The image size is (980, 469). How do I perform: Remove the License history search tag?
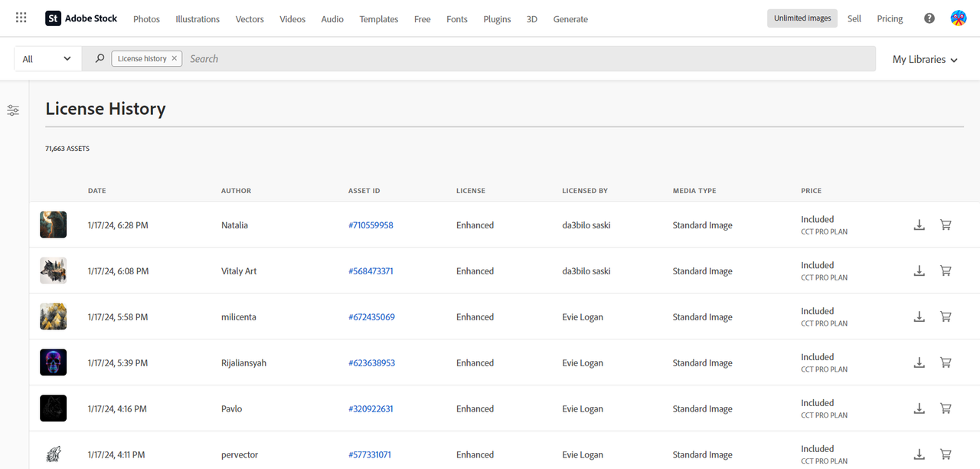(x=175, y=58)
